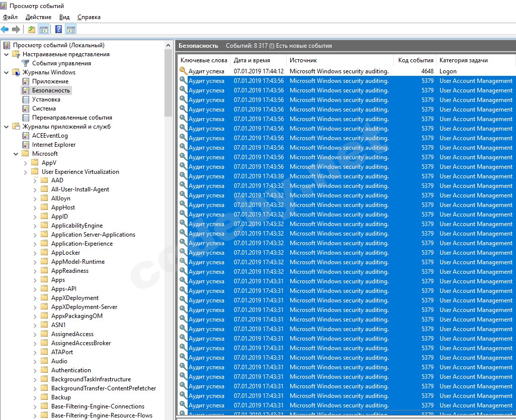Click the gray Forward arrow in toolbar
Image resolution: width=516 pixels, height=420 pixels.
pos(16,29)
